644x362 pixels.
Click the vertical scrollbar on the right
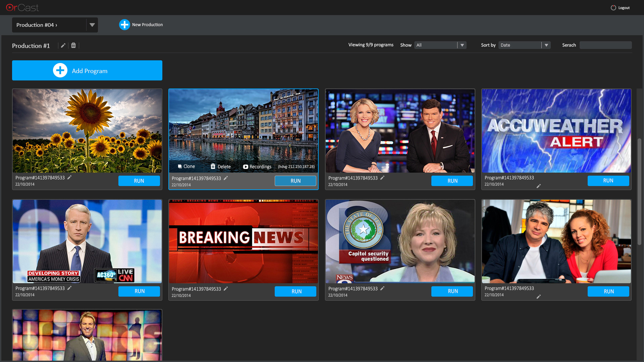[639, 191]
